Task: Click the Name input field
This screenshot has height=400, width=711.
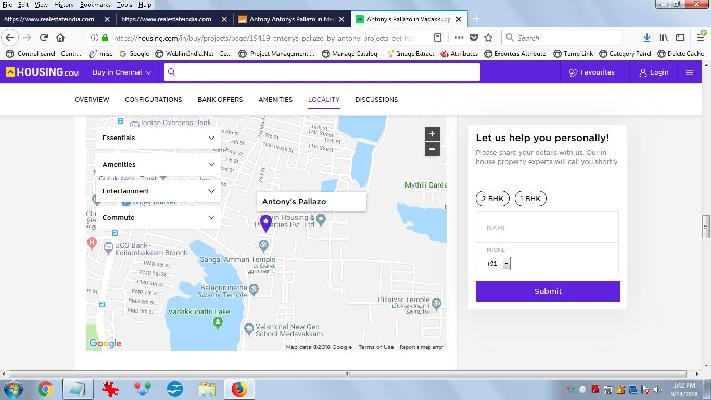Action: 547,227
